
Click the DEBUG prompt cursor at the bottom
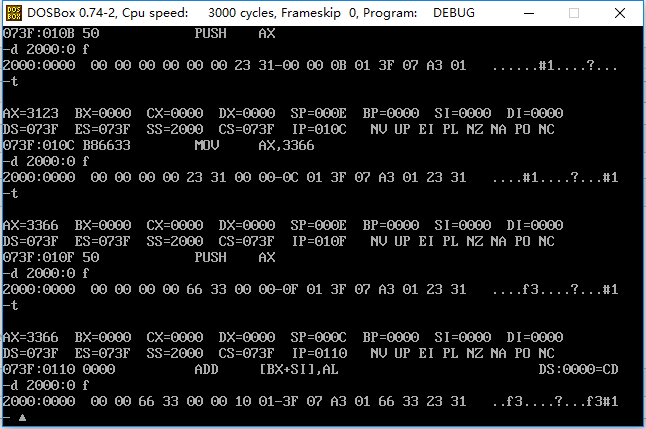22,417
